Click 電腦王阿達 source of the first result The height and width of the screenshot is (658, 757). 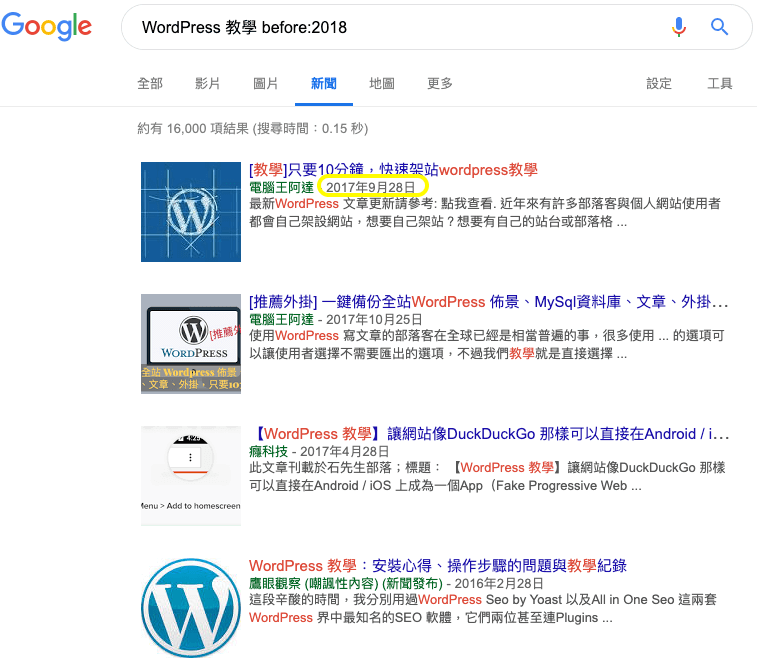pyautogui.click(x=281, y=187)
